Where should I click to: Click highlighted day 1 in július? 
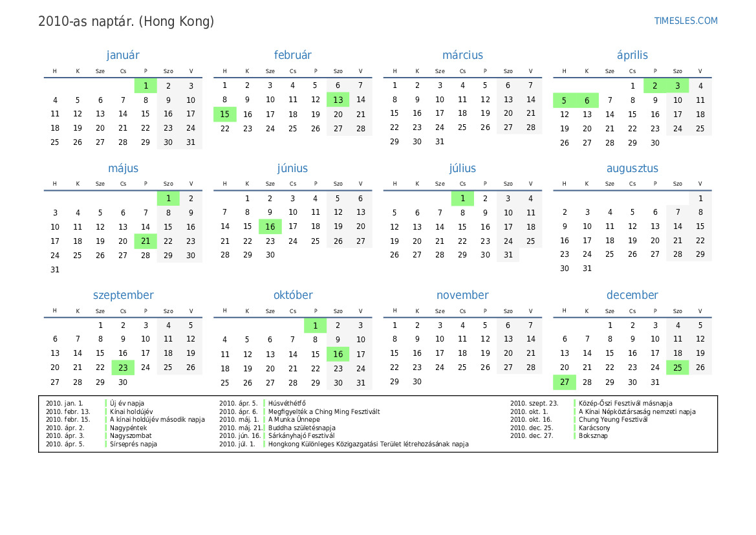(462, 198)
